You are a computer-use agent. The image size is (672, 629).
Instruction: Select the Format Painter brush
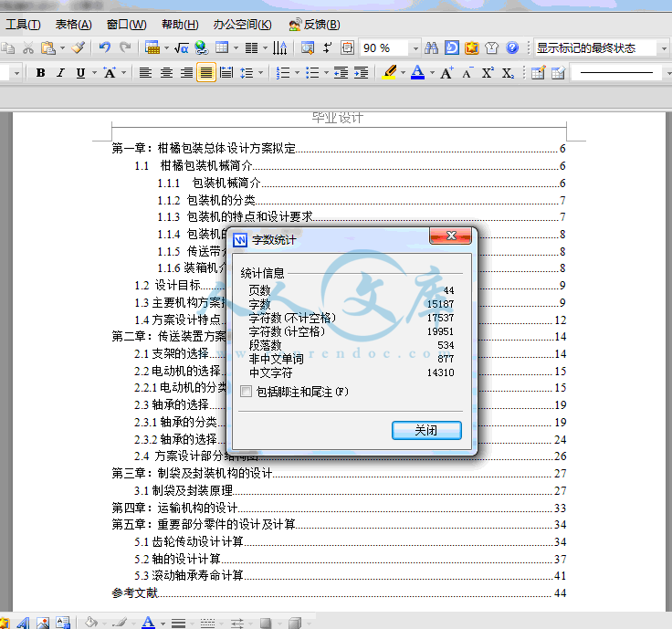click(x=78, y=47)
